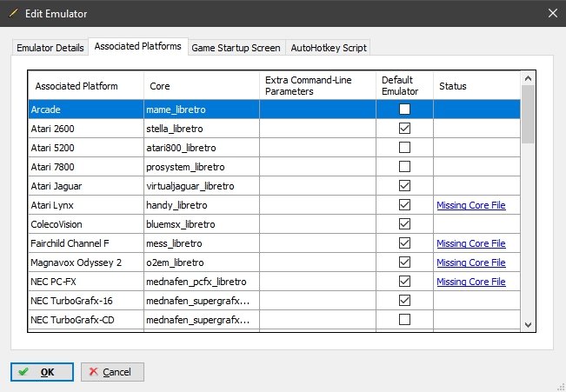Select the Atari Lynx platform cell

86,205
